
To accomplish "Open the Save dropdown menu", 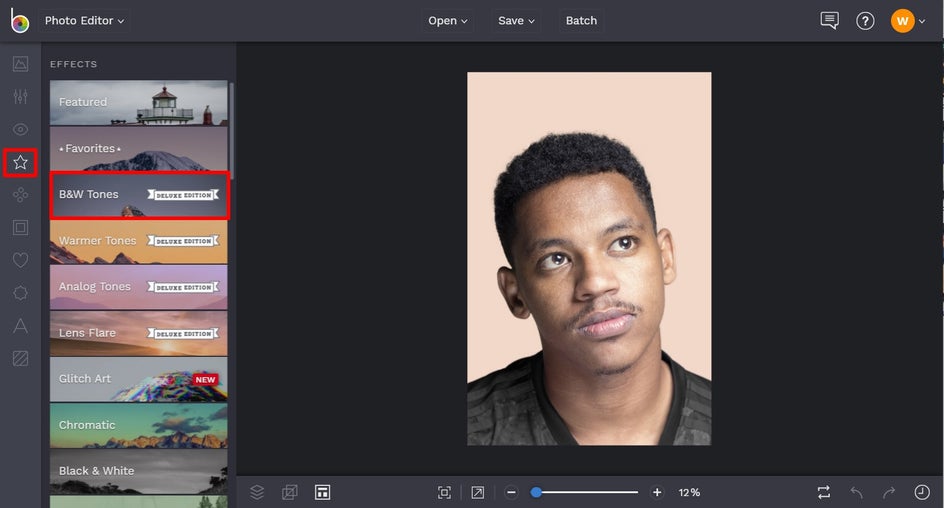I will tap(516, 20).
